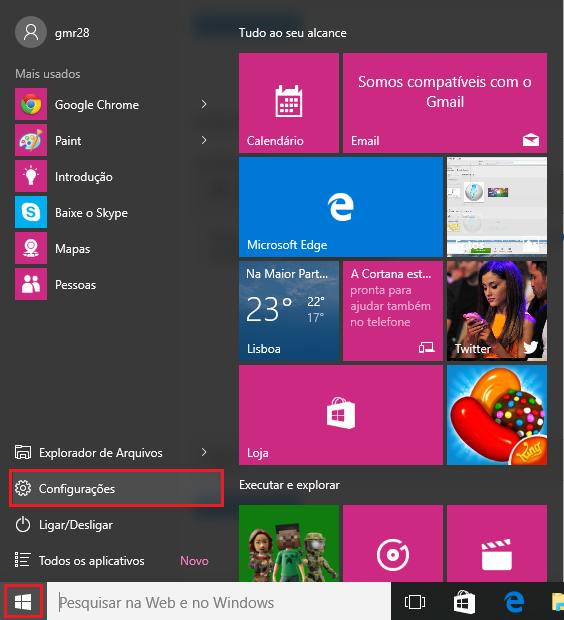This screenshot has height=620, width=564.
Task: Open the Email tile
Action: click(445, 103)
